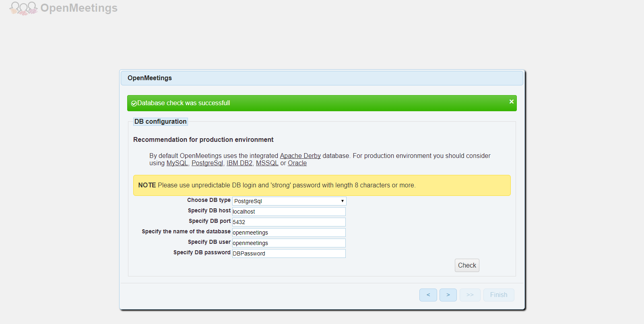Go to next wizard step
The width and height of the screenshot is (644, 324).
click(x=448, y=295)
